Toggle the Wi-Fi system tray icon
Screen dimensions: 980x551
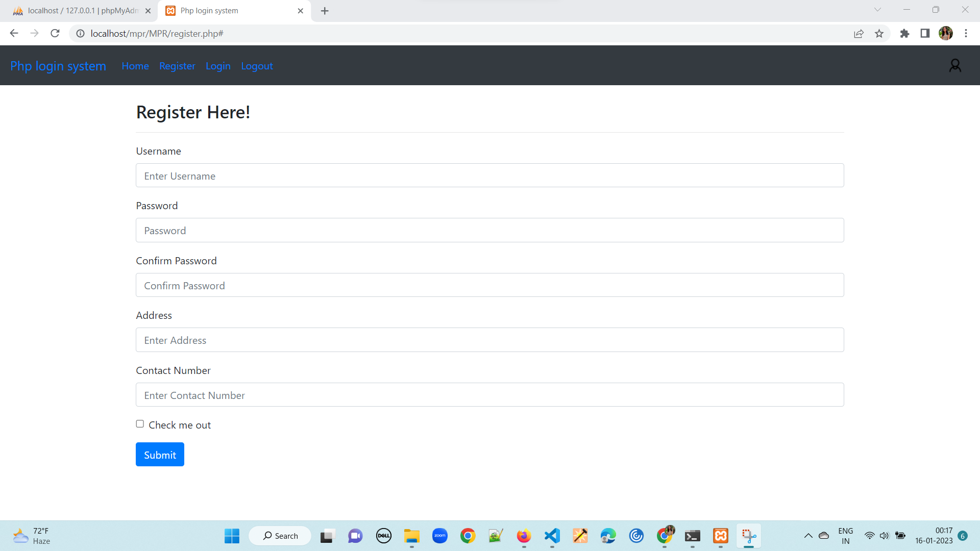click(x=870, y=536)
